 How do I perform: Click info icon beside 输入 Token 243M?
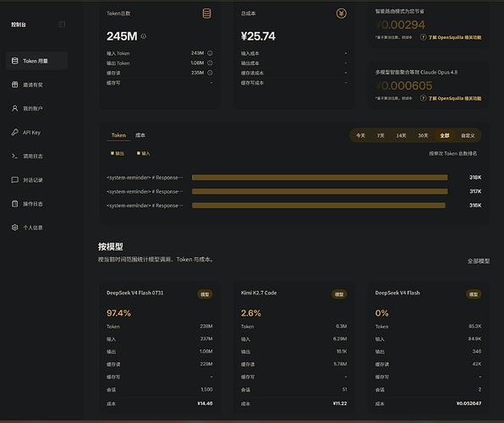(x=210, y=53)
